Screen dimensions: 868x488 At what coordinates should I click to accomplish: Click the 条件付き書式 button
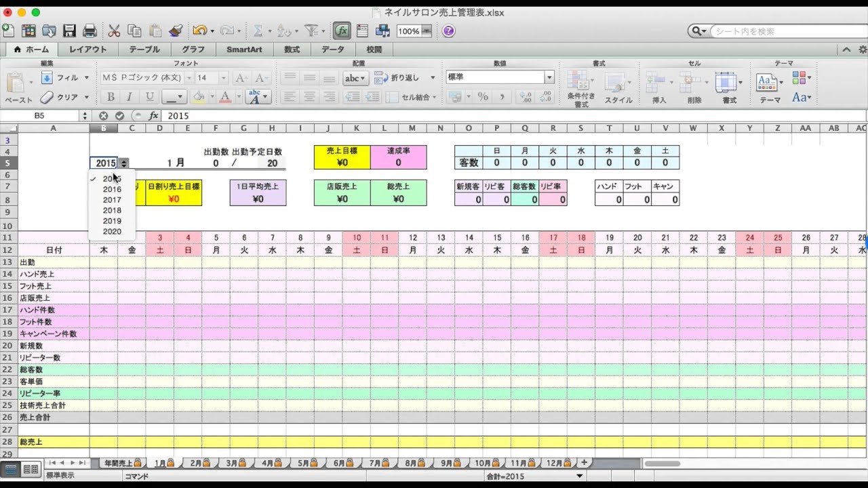pos(581,88)
